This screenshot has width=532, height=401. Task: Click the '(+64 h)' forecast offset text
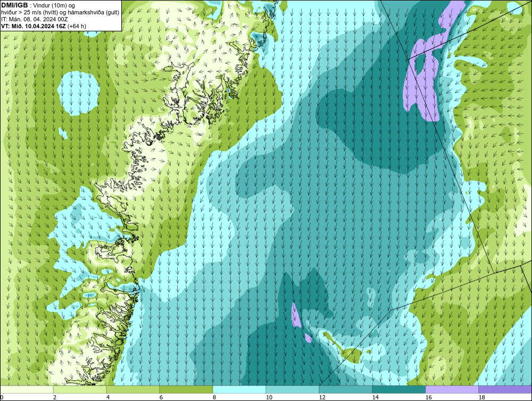[77, 26]
